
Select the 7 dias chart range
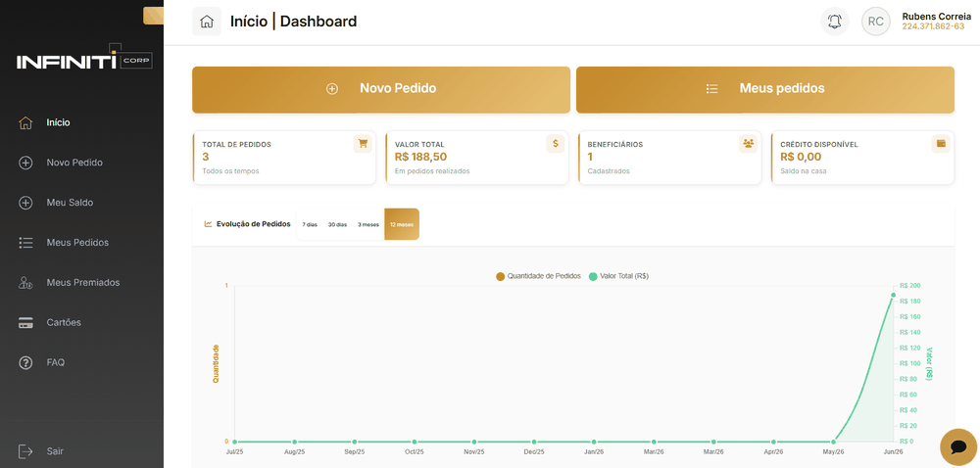[310, 224]
